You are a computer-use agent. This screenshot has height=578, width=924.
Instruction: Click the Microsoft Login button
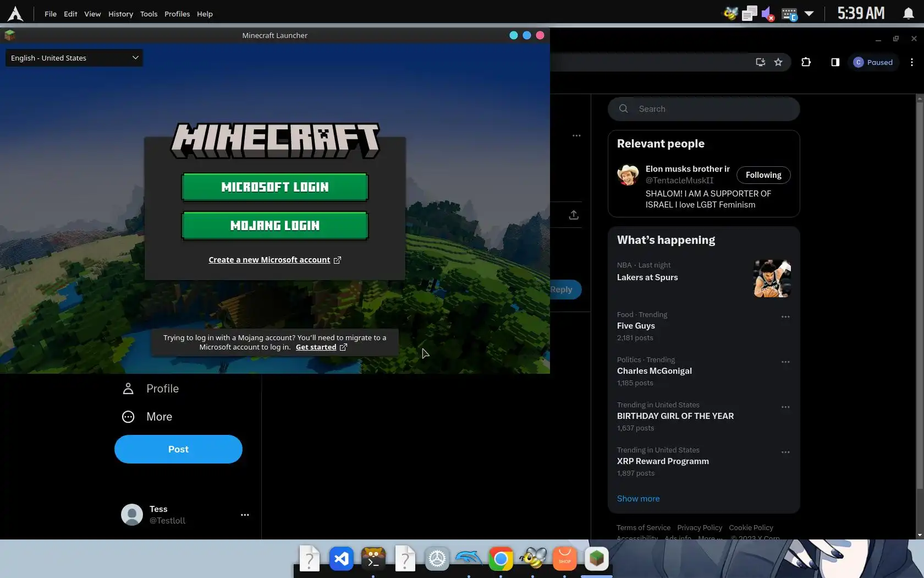pos(275,187)
